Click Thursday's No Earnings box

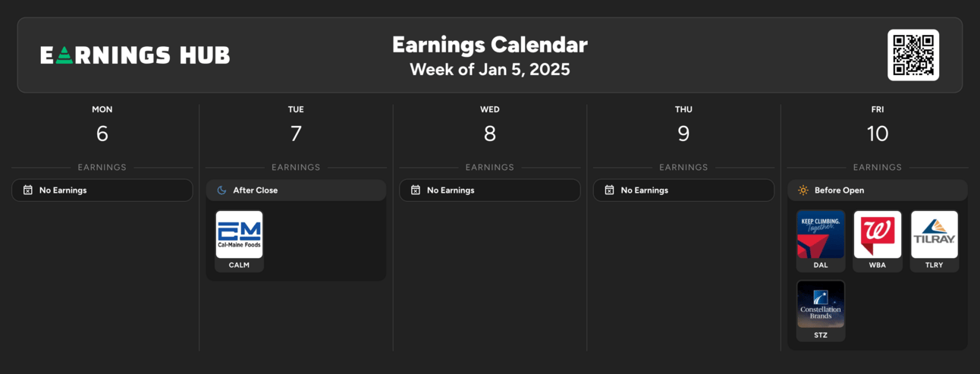[683, 190]
